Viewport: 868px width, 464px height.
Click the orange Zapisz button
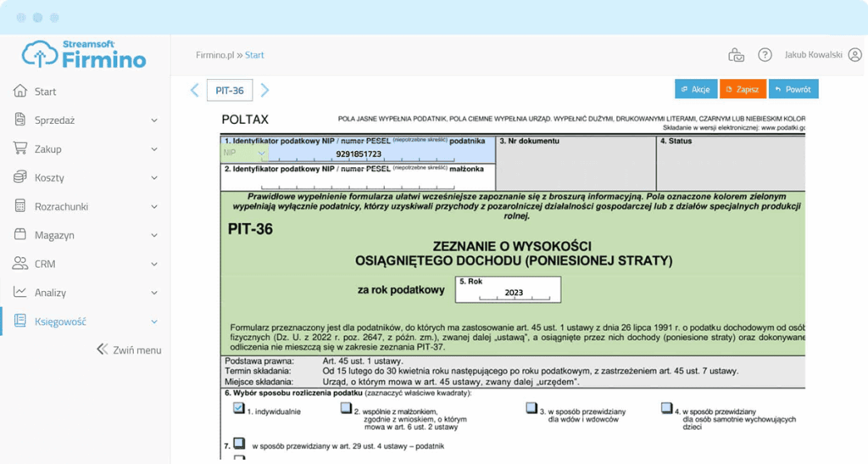(743, 89)
